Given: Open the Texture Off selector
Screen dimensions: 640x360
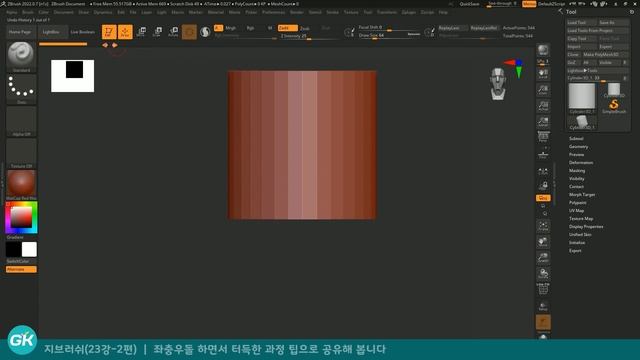Looking at the screenshot, I should coord(21,153).
